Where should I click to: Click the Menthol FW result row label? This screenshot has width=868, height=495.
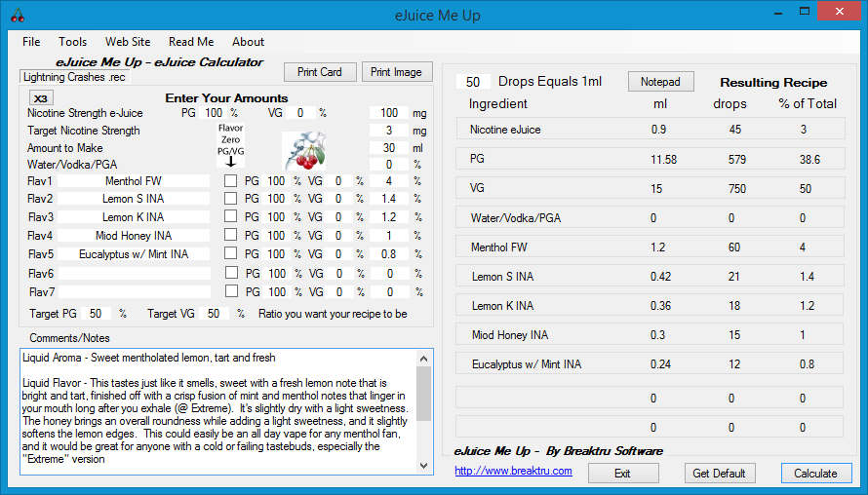498,247
